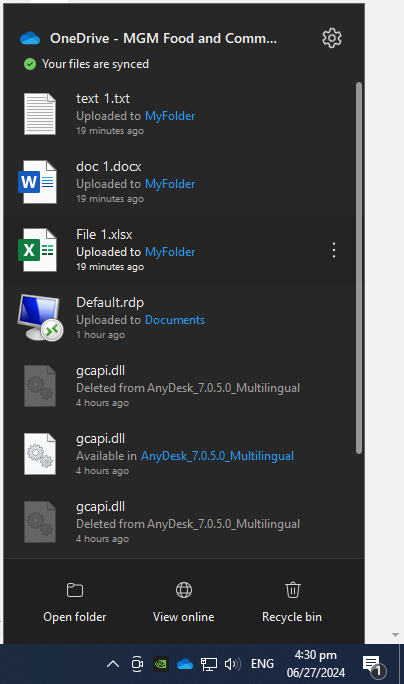Click the OneDrive cloud logo in header

(x=30, y=38)
